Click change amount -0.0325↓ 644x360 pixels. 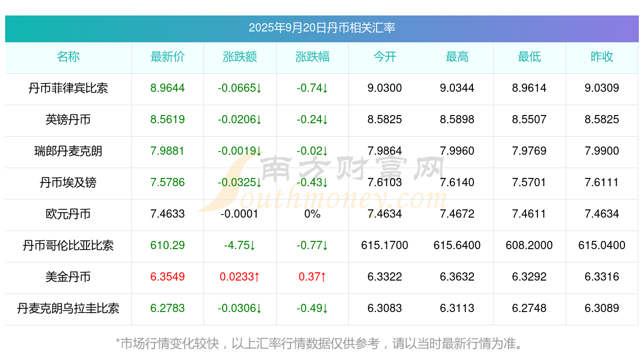pyautogui.click(x=240, y=183)
